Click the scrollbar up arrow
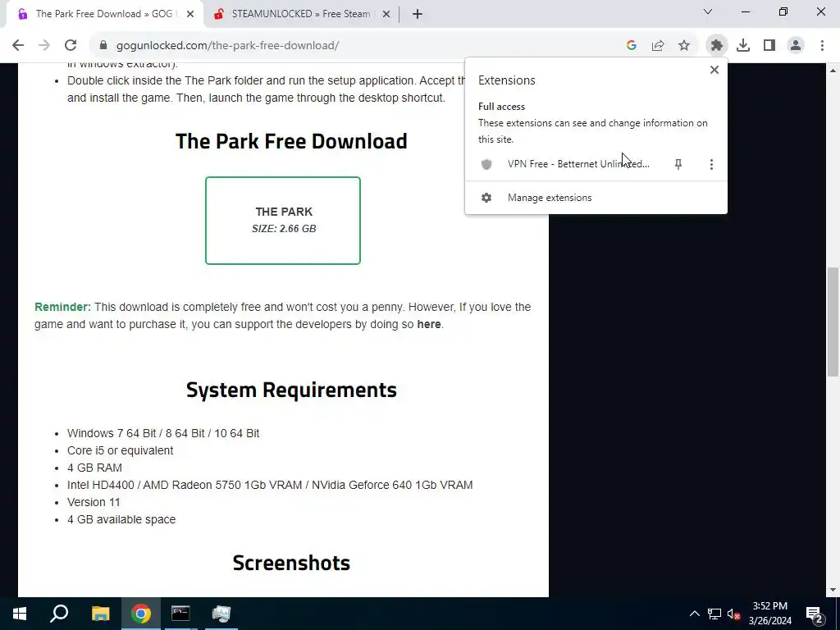Image resolution: width=840 pixels, height=630 pixels. pos(833,71)
